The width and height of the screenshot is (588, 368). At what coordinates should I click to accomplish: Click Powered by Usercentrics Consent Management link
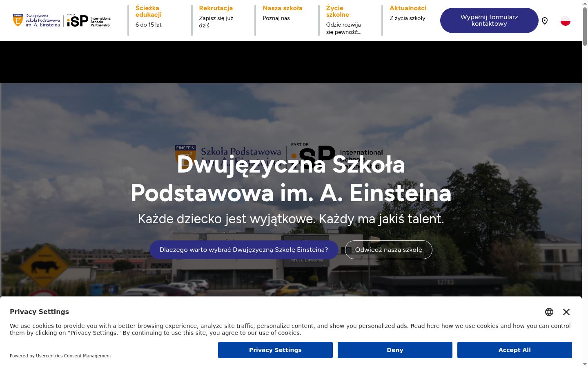(60, 356)
